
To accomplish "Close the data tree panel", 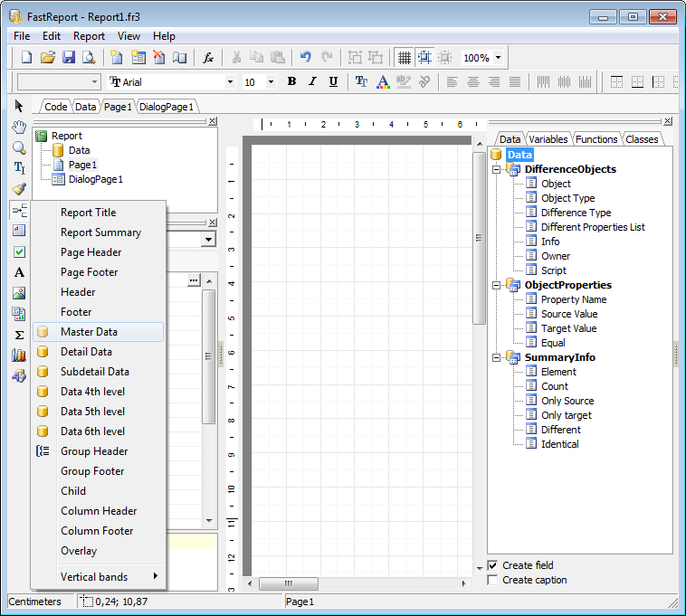I will pyautogui.click(x=668, y=121).
